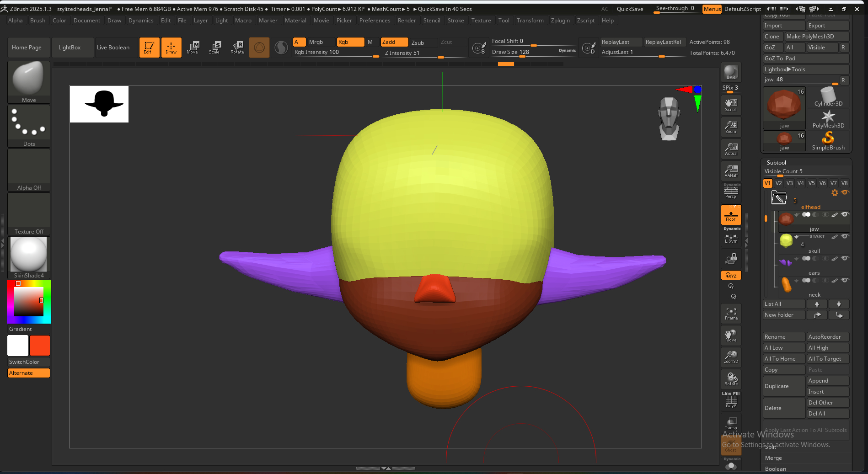Expand the Merge section
Screen dimensions: 868x474
(x=773, y=458)
